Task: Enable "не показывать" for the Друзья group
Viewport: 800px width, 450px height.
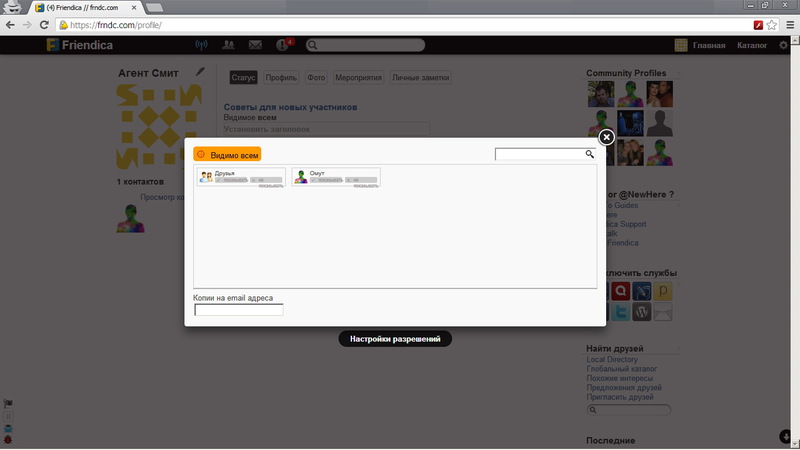Action: click(x=266, y=181)
